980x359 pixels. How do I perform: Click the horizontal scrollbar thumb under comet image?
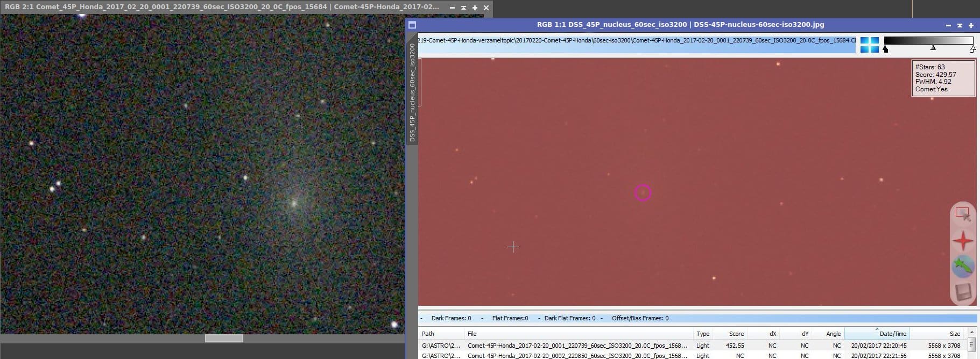224,338
